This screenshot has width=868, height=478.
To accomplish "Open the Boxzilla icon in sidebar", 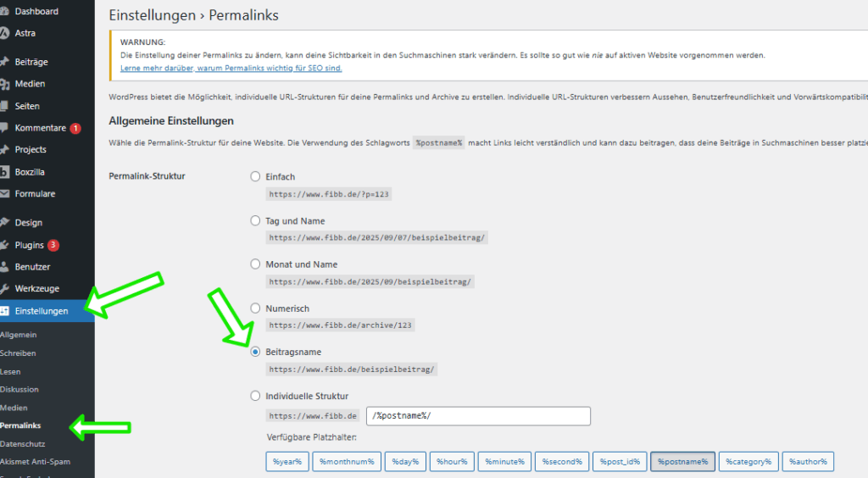I will point(4,172).
